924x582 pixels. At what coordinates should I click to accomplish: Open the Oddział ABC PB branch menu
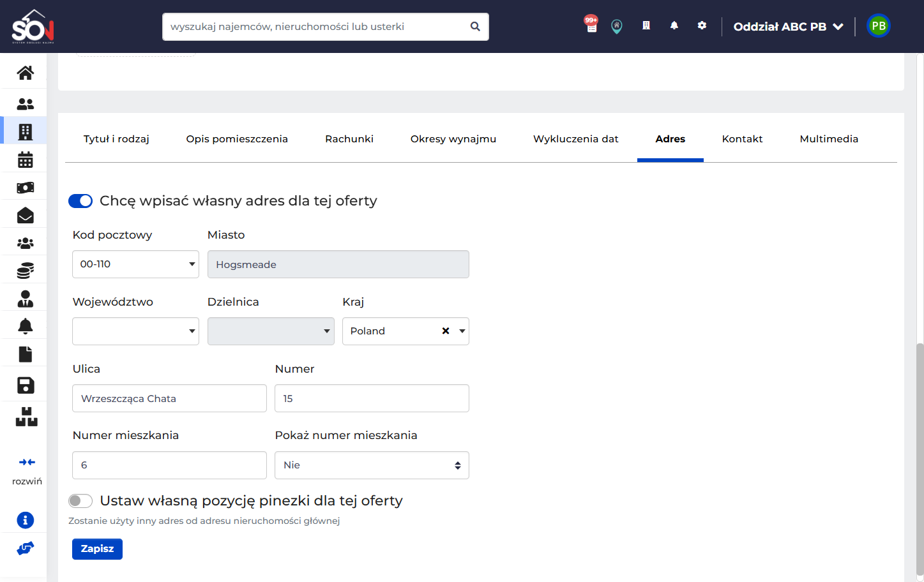[789, 27]
